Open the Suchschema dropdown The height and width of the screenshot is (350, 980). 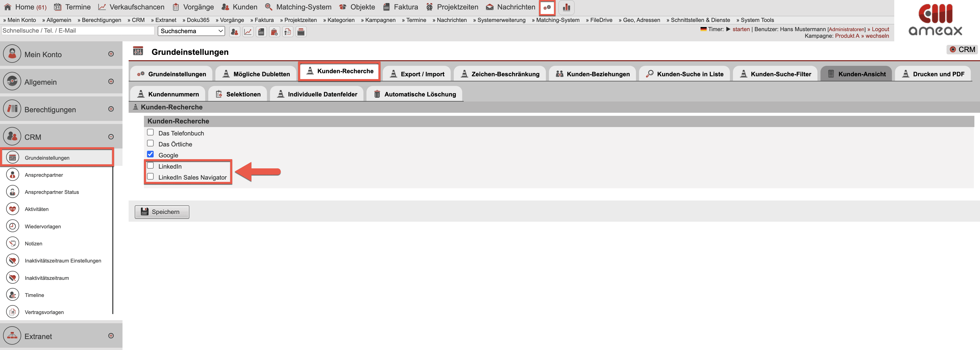point(191,31)
